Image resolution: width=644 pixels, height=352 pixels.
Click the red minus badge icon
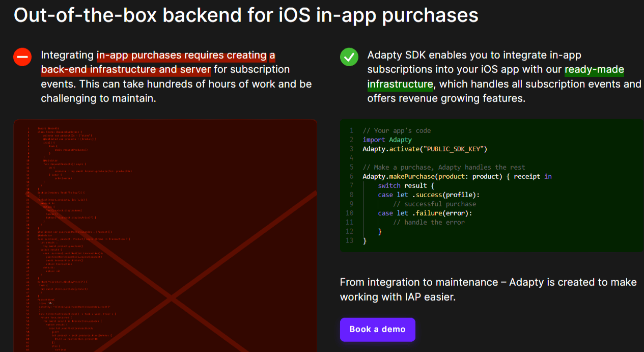tap(22, 57)
